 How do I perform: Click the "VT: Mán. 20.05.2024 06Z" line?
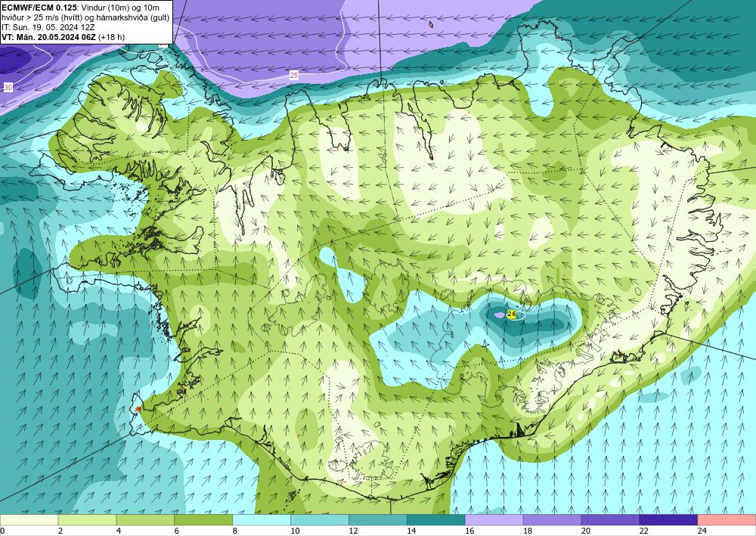pos(48,37)
